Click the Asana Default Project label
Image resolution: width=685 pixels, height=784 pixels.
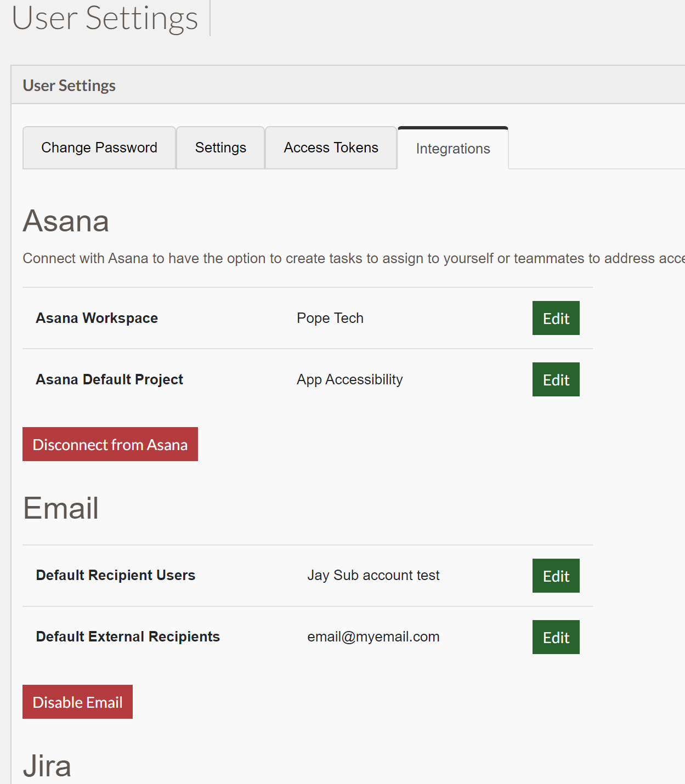pyautogui.click(x=110, y=379)
